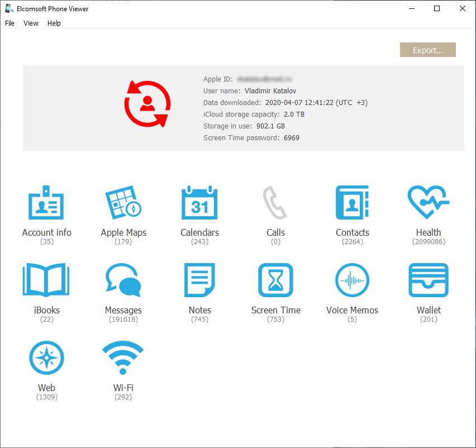Select the Notes document icon
The width and height of the screenshot is (476, 448).
coord(199,280)
